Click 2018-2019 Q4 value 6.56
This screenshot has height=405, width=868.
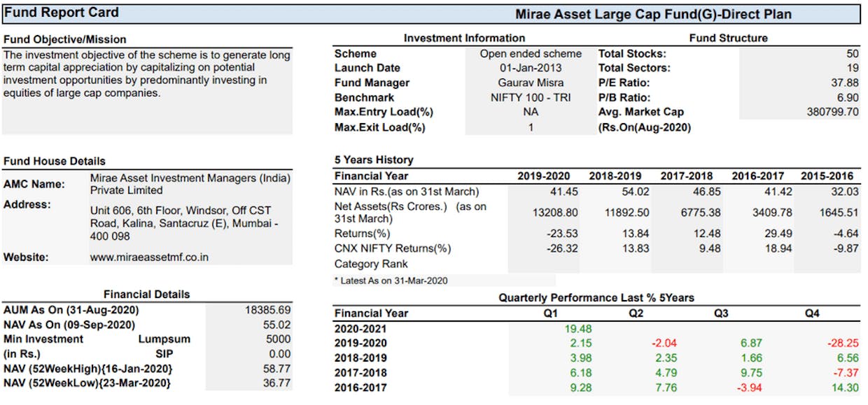(848, 358)
